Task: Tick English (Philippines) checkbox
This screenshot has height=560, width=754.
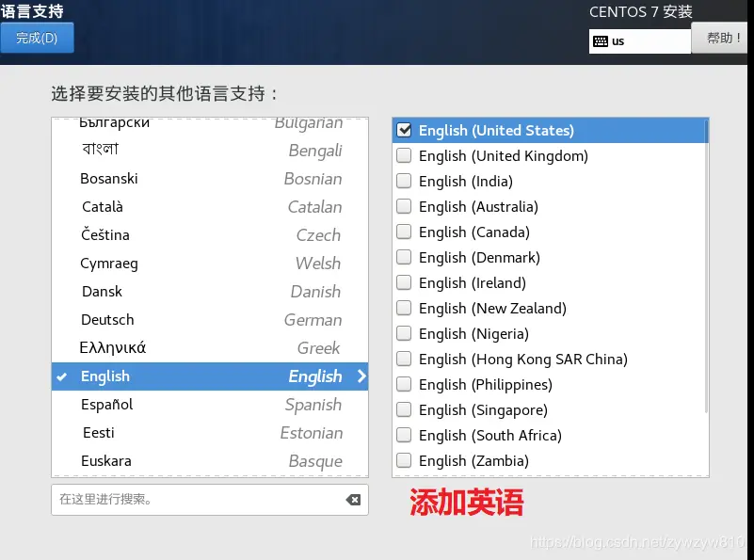Action: pyautogui.click(x=404, y=384)
